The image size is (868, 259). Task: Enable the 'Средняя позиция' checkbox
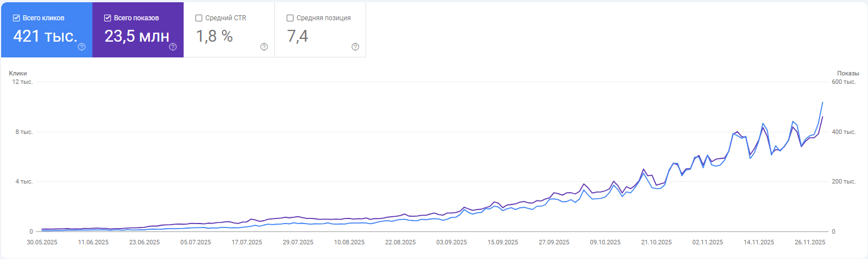(x=290, y=18)
